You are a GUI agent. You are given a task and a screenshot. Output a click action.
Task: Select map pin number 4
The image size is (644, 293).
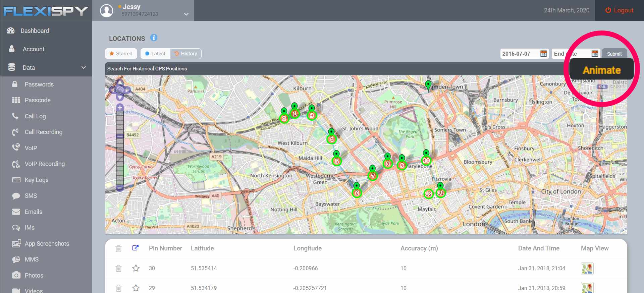(332, 139)
